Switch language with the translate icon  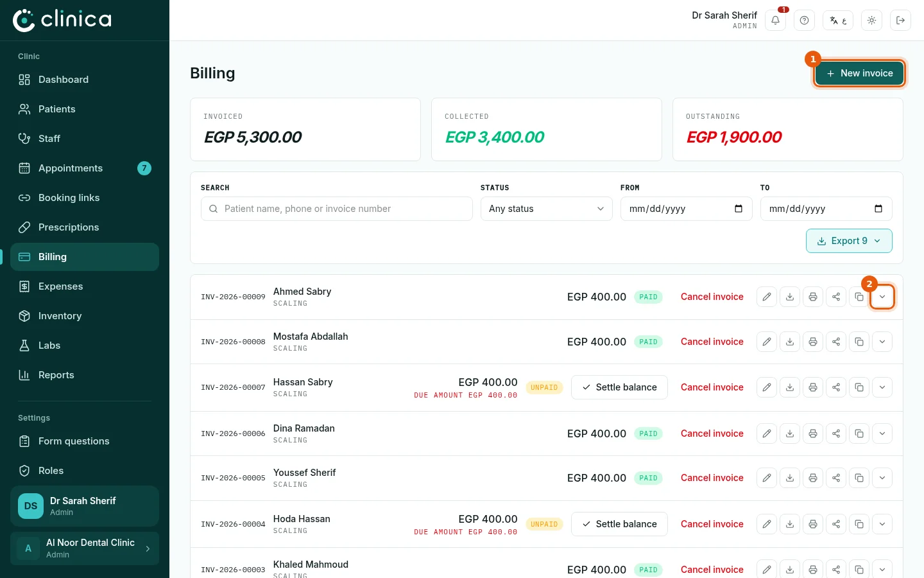pyautogui.click(x=838, y=21)
